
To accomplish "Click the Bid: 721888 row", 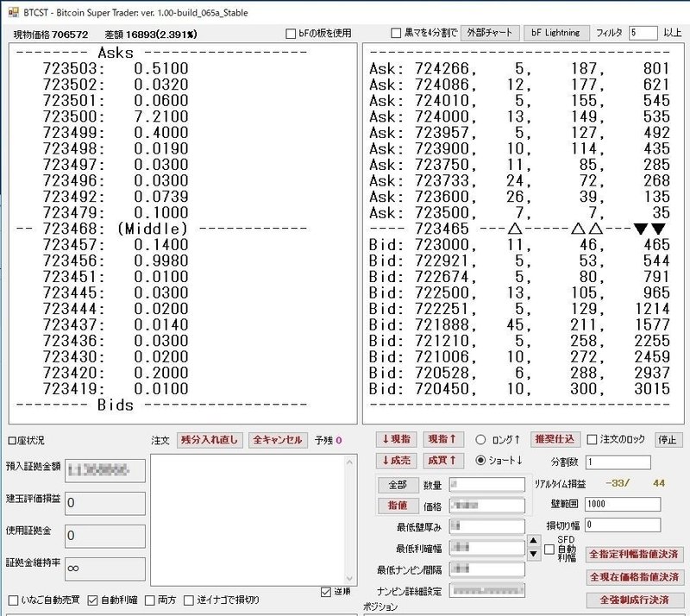I will click(x=520, y=325).
